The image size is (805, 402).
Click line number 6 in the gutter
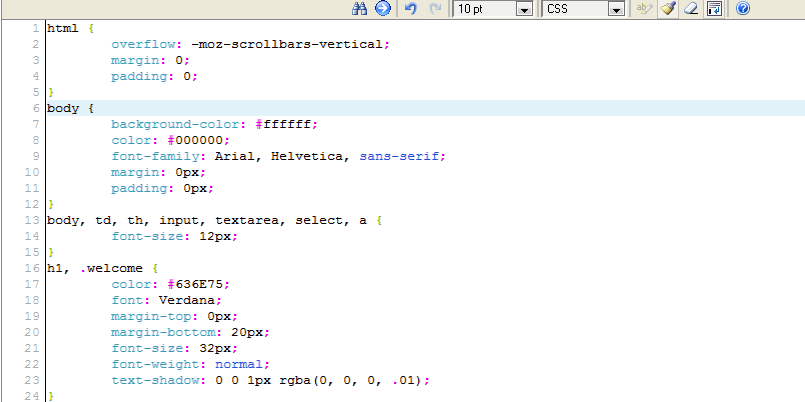[x=35, y=108]
